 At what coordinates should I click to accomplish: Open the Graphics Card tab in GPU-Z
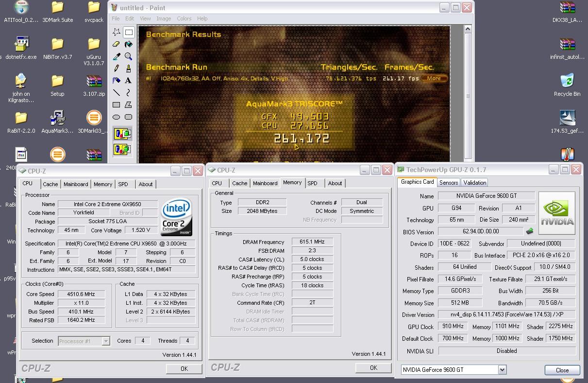[417, 182]
